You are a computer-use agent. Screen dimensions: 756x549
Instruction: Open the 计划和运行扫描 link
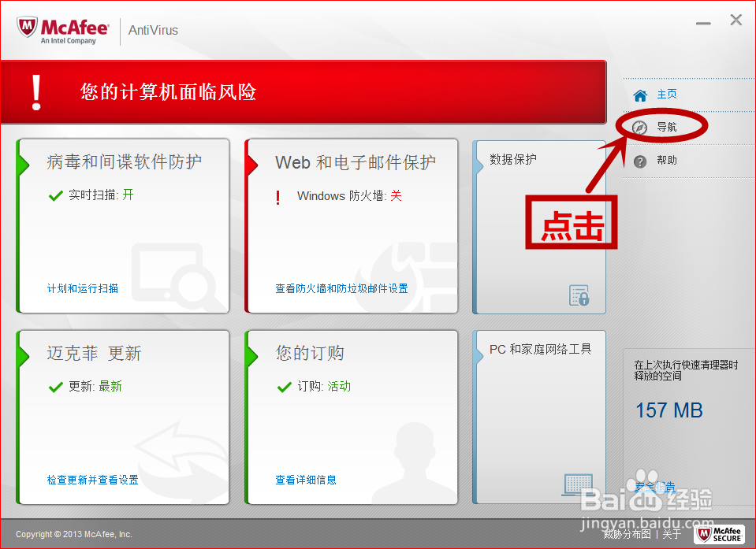click(83, 288)
